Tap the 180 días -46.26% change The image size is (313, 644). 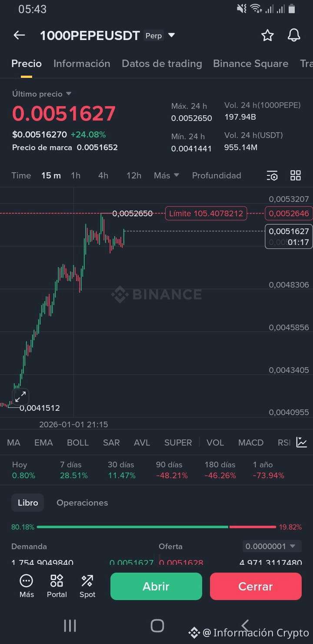220,470
